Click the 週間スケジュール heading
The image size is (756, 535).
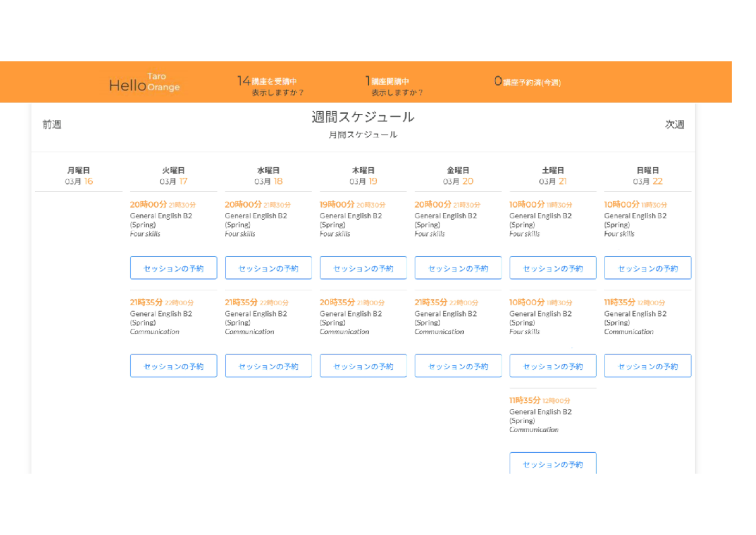click(363, 117)
